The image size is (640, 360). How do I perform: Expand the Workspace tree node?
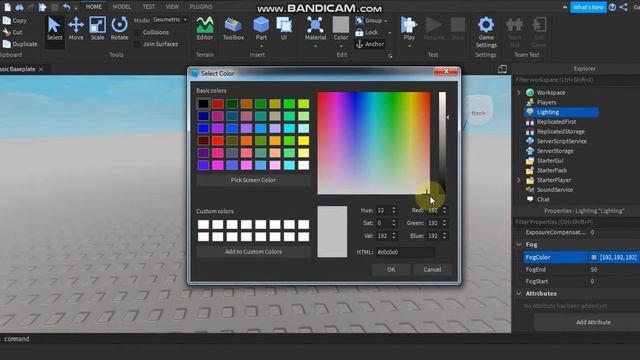pyautogui.click(x=519, y=93)
